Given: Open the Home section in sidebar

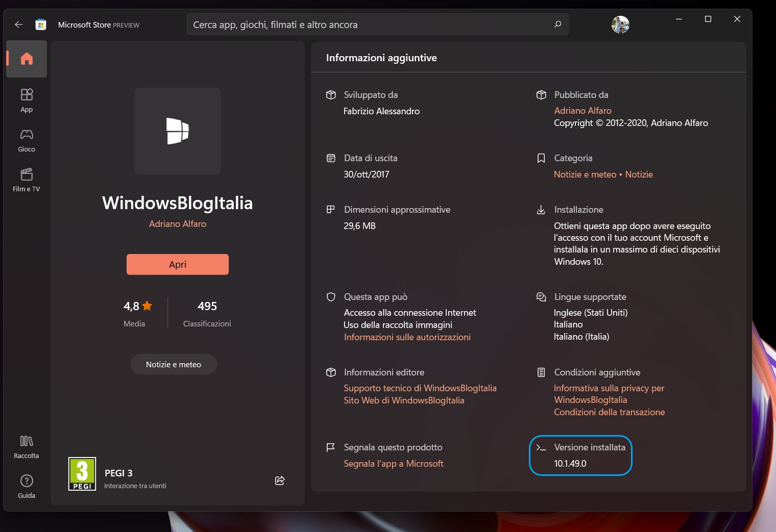Looking at the screenshot, I should pos(27,59).
